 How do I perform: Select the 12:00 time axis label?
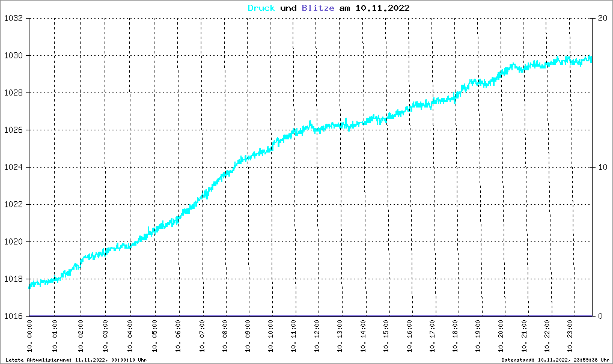(317, 336)
